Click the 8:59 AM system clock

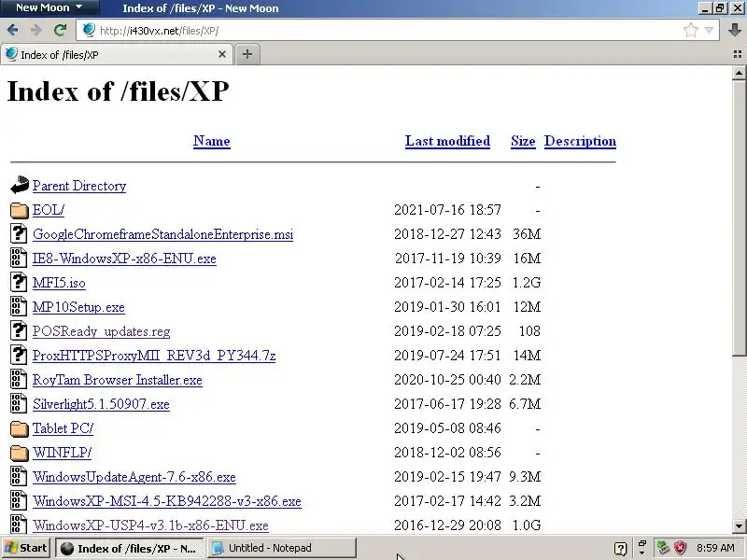point(715,548)
